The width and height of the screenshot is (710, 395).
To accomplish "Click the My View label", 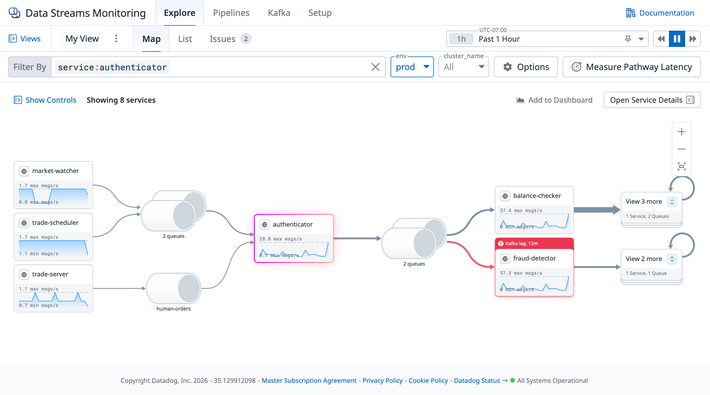I will click(82, 39).
